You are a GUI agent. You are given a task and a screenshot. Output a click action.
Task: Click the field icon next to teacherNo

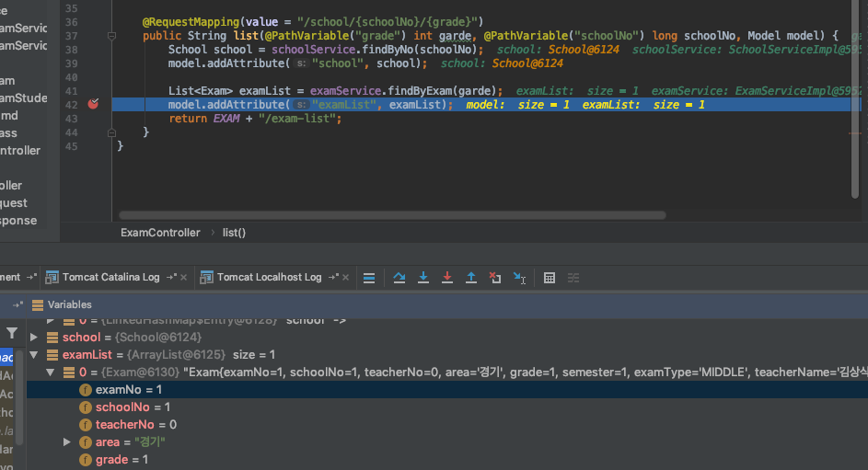click(86, 425)
